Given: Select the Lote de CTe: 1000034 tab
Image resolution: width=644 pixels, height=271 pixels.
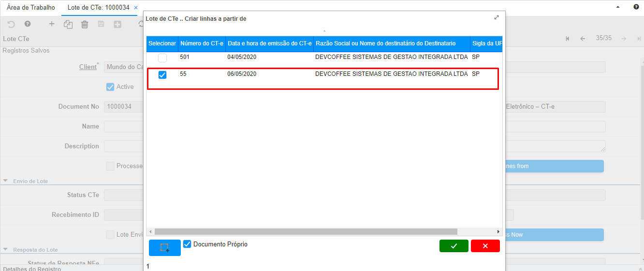Looking at the screenshot, I should coord(99,8).
